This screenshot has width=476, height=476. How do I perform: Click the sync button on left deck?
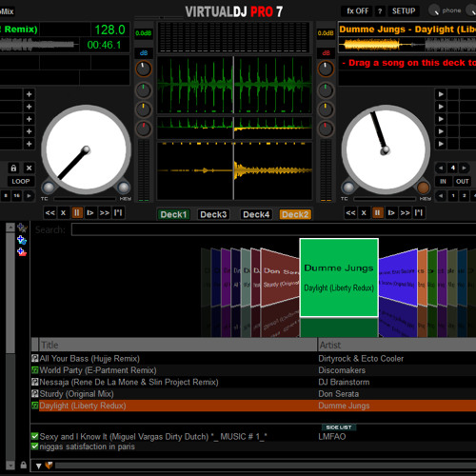118,212
